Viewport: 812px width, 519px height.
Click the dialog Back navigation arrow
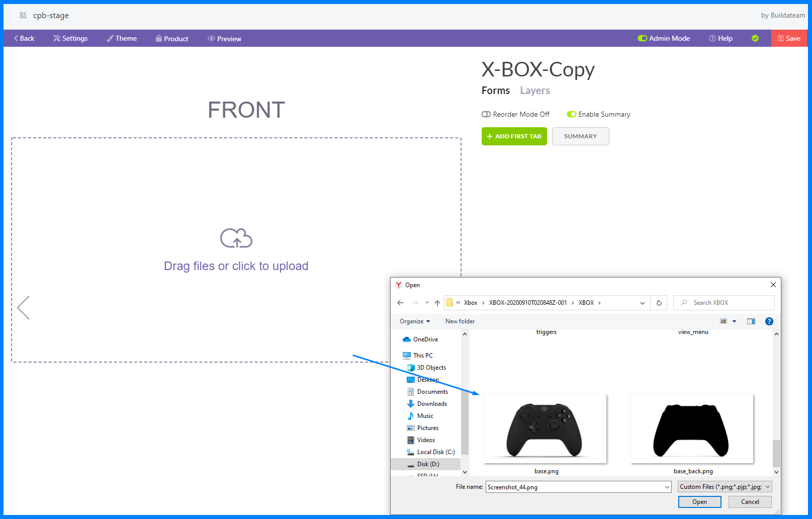coord(400,303)
